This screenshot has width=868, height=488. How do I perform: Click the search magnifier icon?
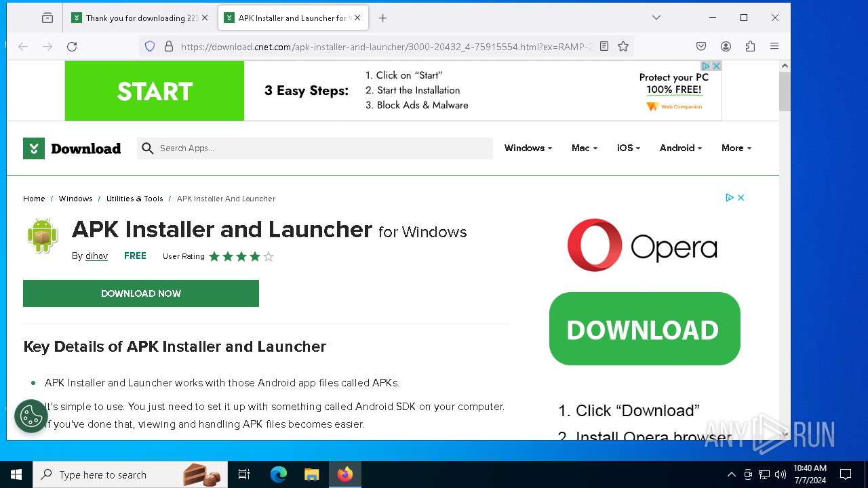pos(147,148)
